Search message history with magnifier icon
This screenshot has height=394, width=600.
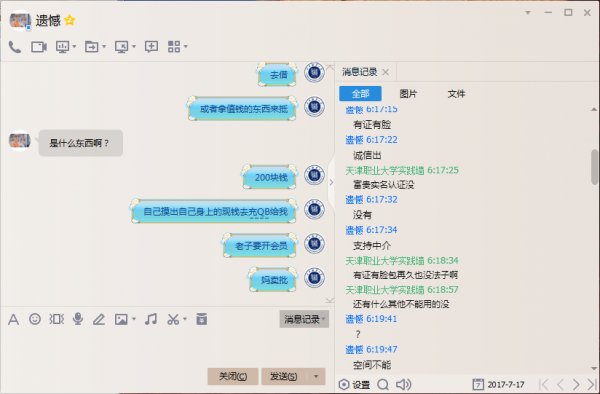pyautogui.click(x=383, y=384)
